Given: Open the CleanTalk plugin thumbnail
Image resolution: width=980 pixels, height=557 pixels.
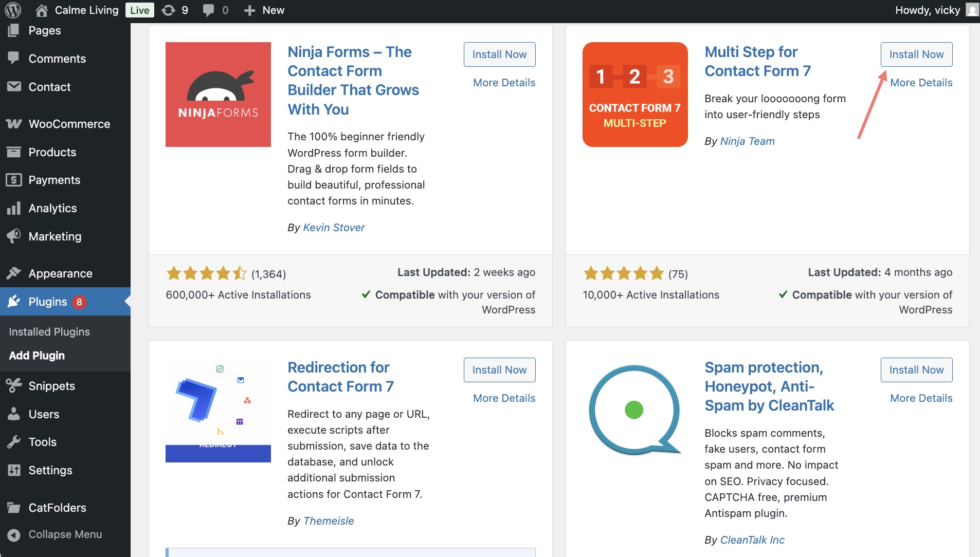Looking at the screenshot, I should point(635,410).
